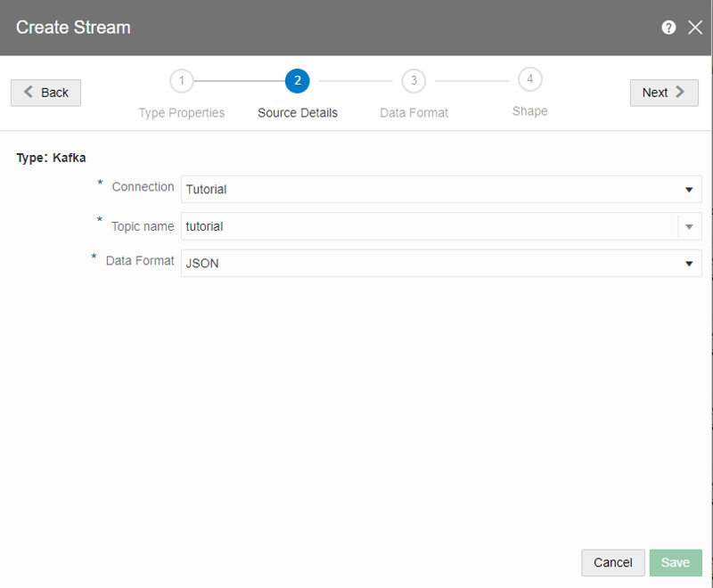Image resolution: width=713 pixels, height=588 pixels.
Task: Click the Data Format field showing JSON
Action: tap(428, 264)
